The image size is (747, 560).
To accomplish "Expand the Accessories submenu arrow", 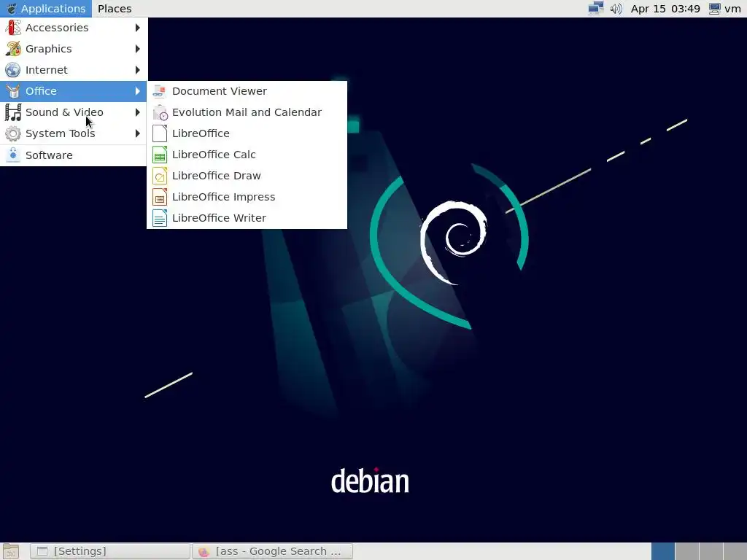I will [x=138, y=28].
